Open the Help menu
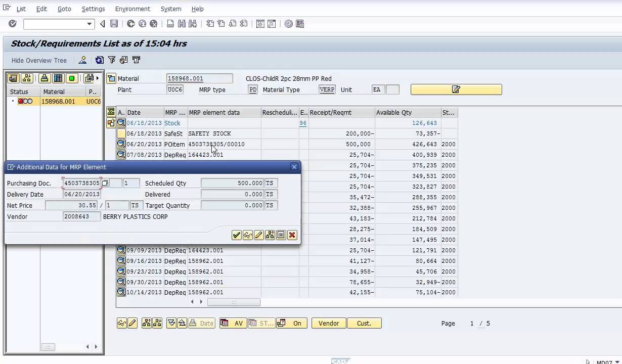 198,9
